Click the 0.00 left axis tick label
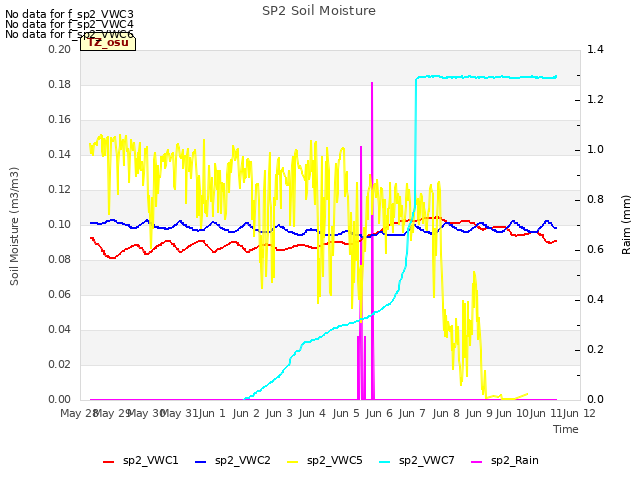640x480 pixels. [x=59, y=399]
